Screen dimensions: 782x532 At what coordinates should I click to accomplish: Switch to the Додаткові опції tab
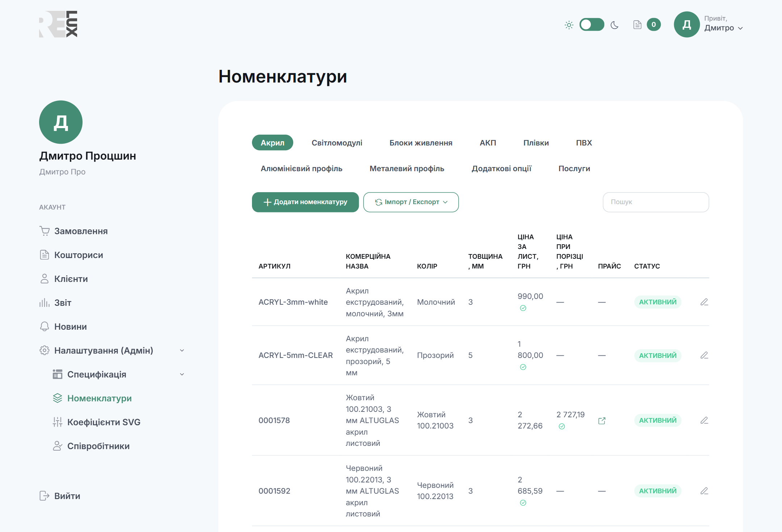[x=501, y=168]
